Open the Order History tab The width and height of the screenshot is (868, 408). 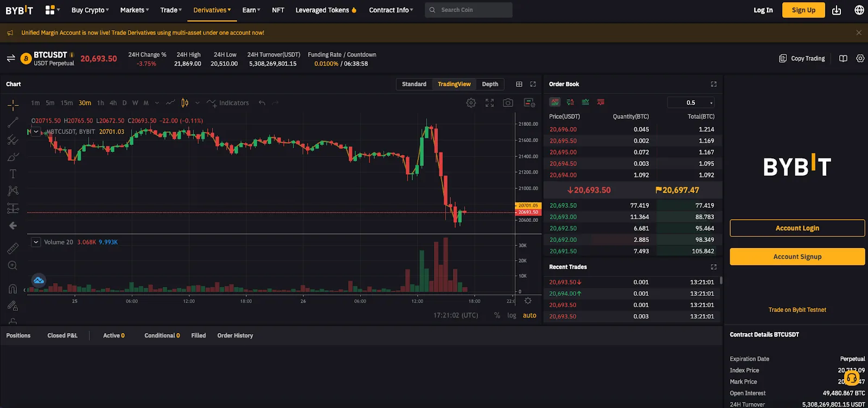pyautogui.click(x=235, y=335)
